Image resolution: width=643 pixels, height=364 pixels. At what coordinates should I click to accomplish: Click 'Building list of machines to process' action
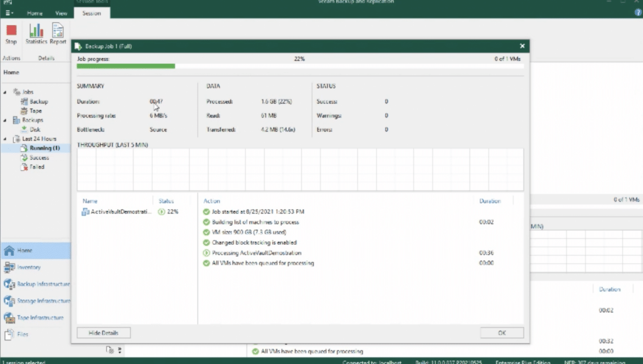click(256, 222)
